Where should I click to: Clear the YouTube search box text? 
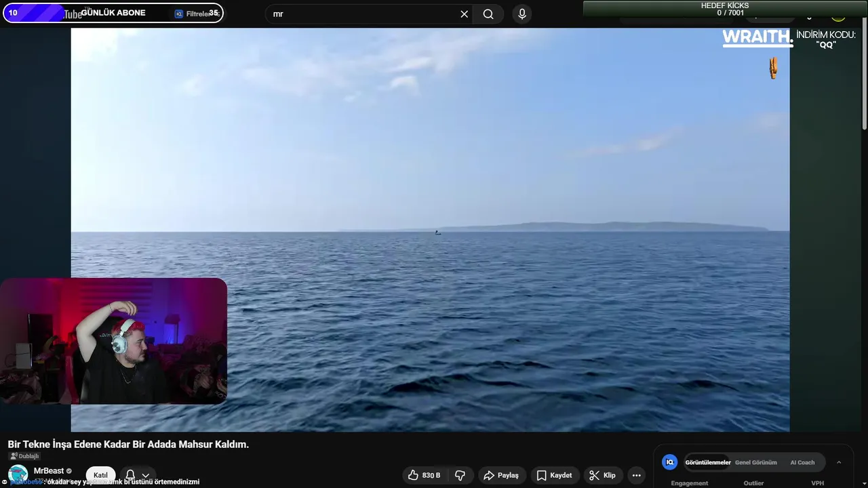pyautogui.click(x=465, y=14)
